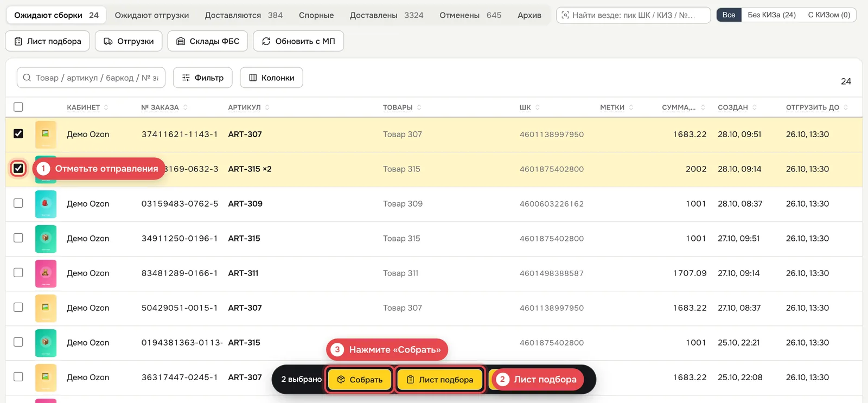The width and height of the screenshot is (868, 403).
Task: Open the Колонки column settings
Action: (271, 78)
